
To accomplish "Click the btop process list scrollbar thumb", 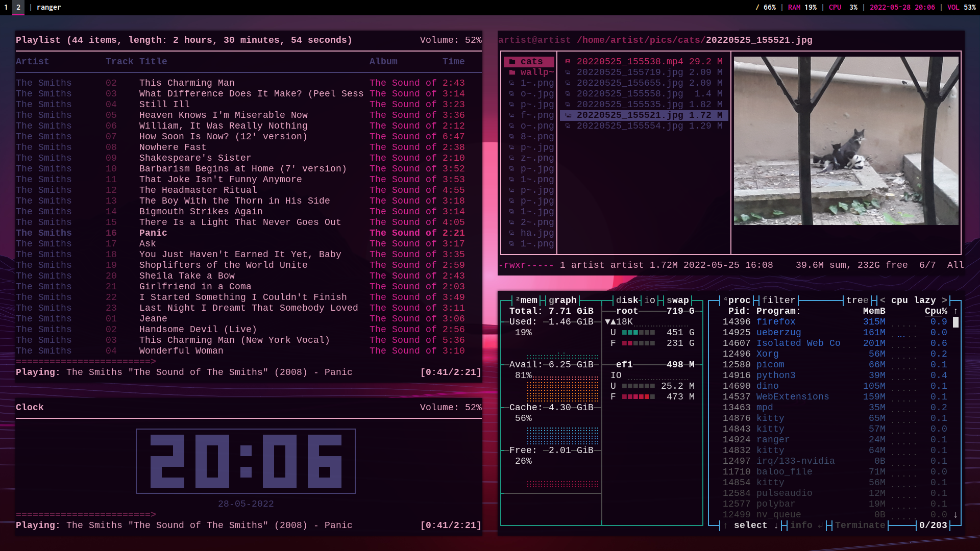I will click(955, 322).
